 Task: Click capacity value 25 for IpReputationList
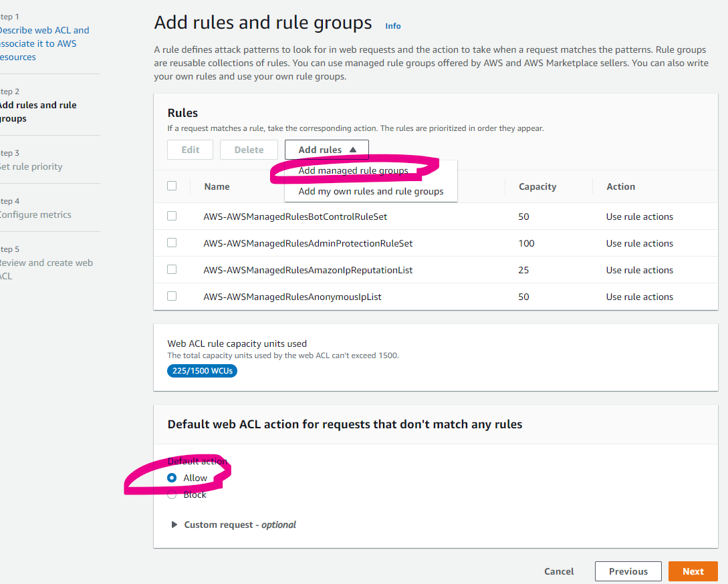pos(523,270)
